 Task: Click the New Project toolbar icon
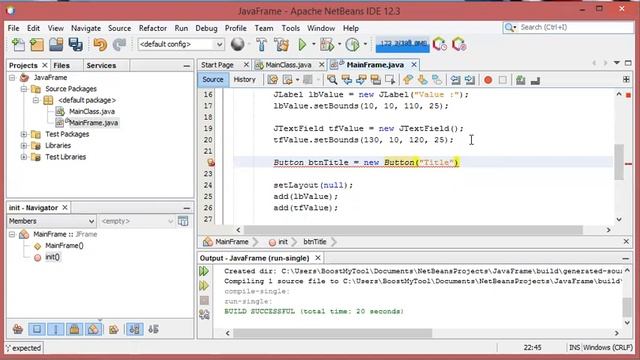point(37,44)
